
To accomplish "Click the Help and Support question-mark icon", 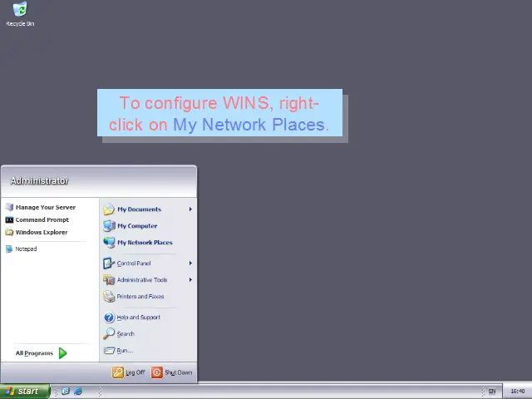I will (109, 318).
